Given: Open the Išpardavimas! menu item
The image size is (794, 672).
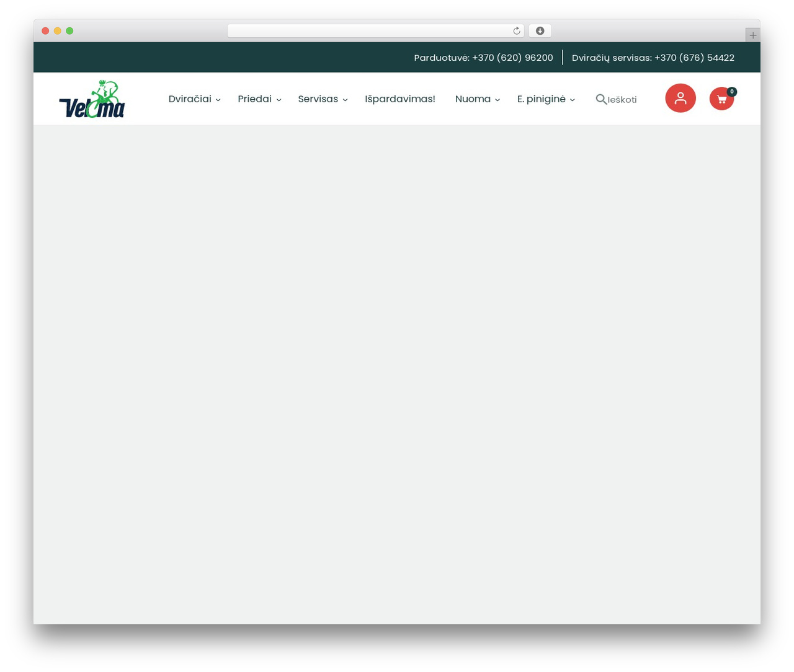Looking at the screenshot, I should click(x=400, y=99).
